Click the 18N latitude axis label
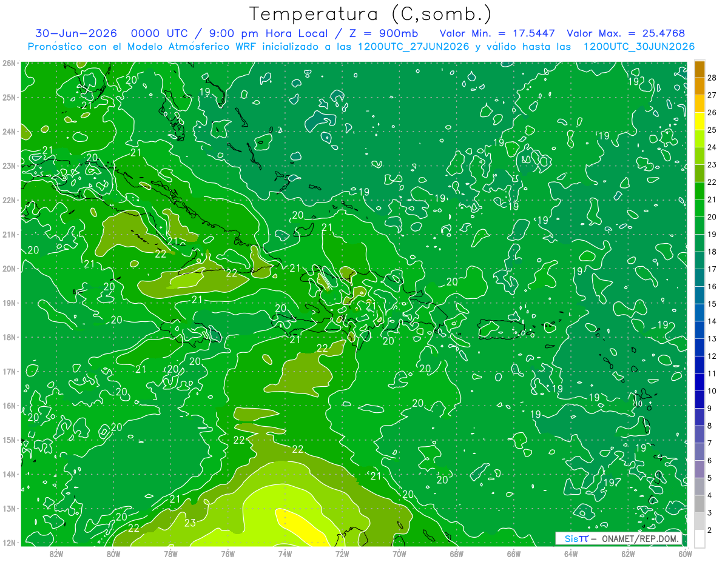This screenshot has width=728, height=562. (x=9, y=337)
